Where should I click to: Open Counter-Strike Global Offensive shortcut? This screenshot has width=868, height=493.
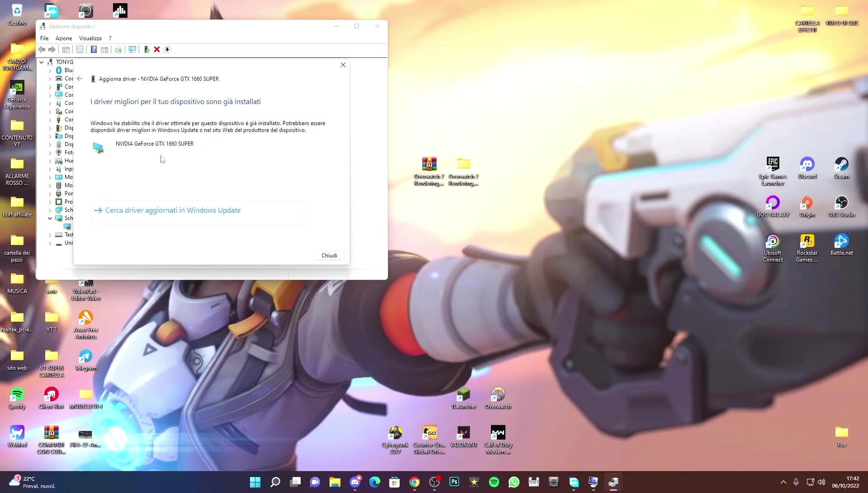tap(429, 440)
